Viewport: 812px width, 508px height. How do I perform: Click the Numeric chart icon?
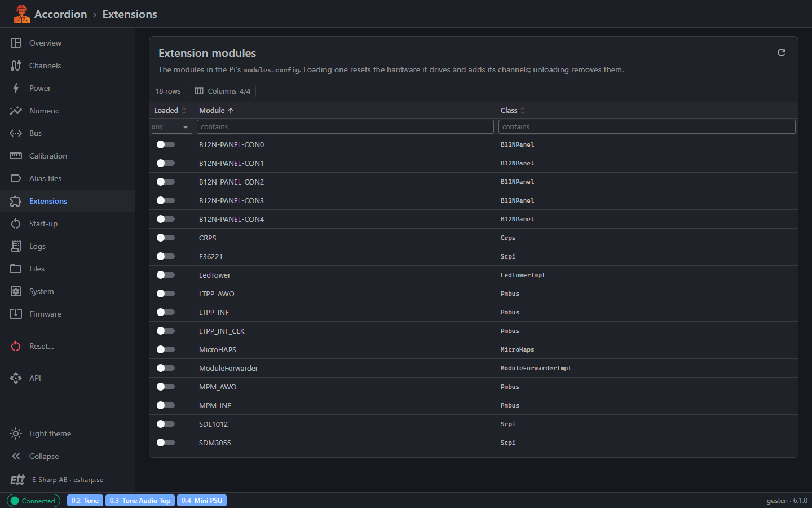pyautogui.click(x=16, y=111)
